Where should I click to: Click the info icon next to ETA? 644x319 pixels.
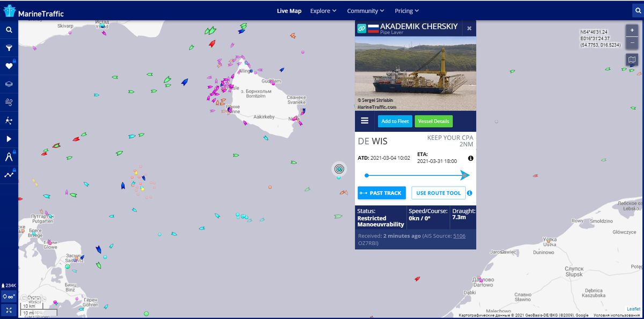[x=471, y=158]
